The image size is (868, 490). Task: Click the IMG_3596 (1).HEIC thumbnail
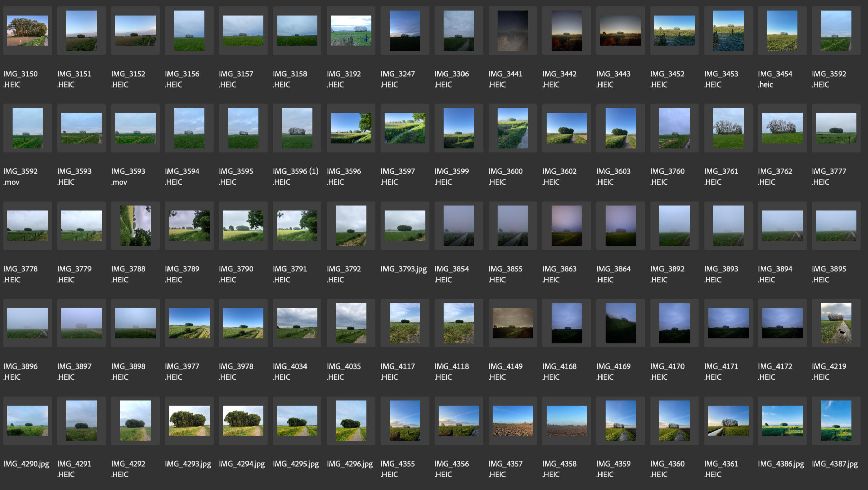tap(297, 128)
